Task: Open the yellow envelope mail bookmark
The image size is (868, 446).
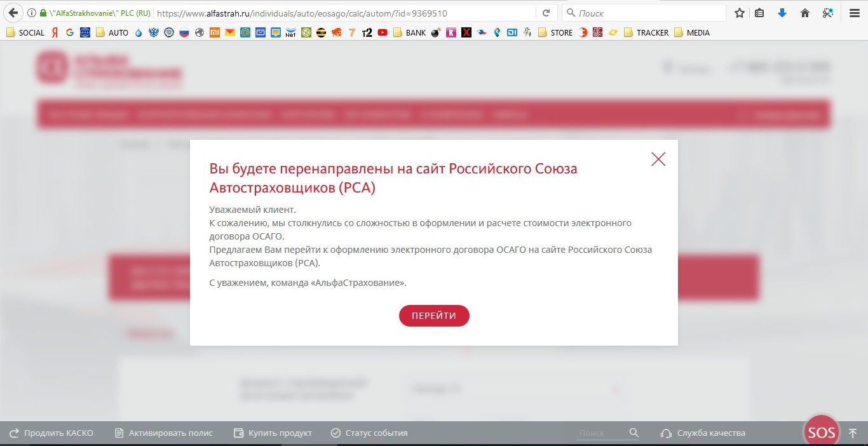Action: [230, 32]
